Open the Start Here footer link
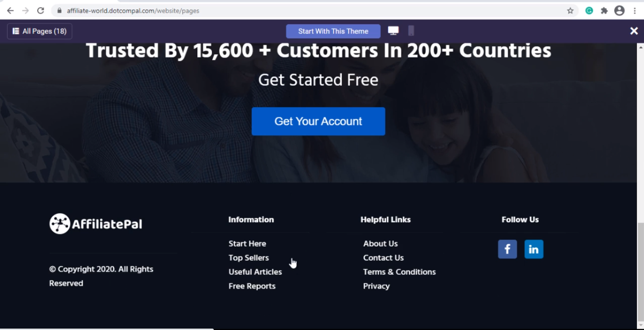 [247, 244]
